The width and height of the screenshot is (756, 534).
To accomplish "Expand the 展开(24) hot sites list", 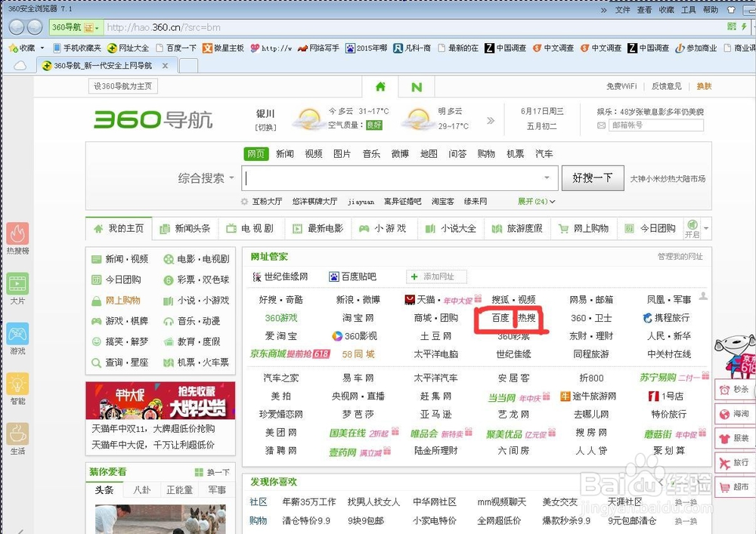I will coord(537,201).
